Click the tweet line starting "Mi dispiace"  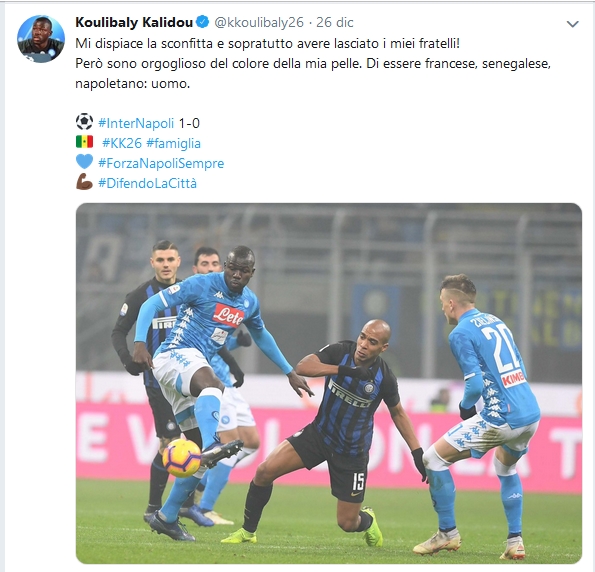[268, 43]
